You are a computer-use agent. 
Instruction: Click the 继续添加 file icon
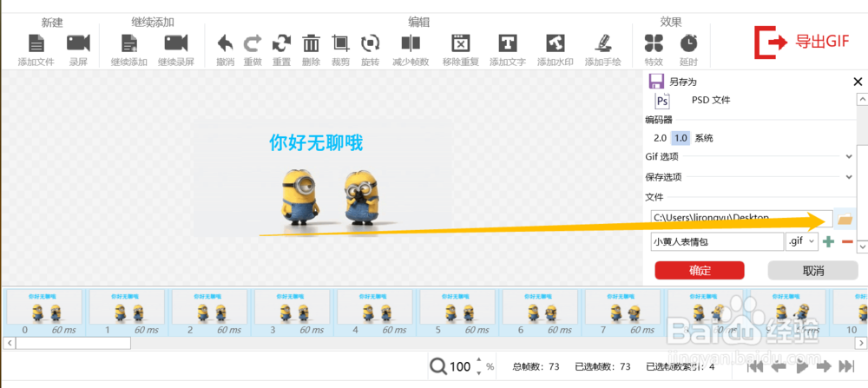pyautogui.click(x=129, y=43)
